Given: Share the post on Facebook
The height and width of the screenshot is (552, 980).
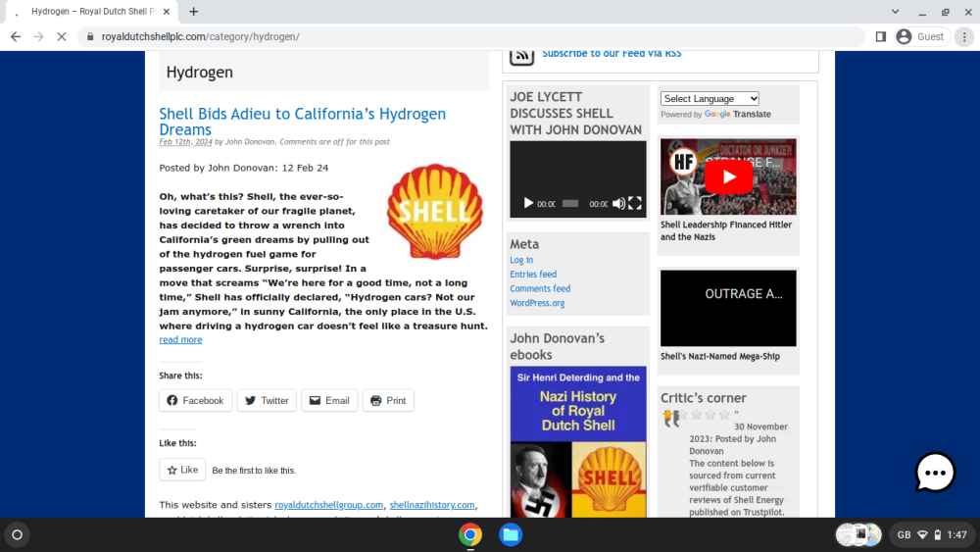Looking at the screenshot, I should coord(195,401).
